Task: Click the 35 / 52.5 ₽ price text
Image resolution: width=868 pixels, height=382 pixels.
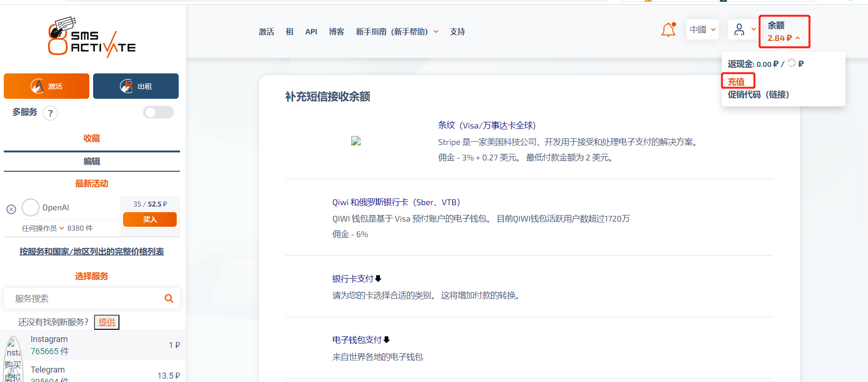Action: [150, 204]
